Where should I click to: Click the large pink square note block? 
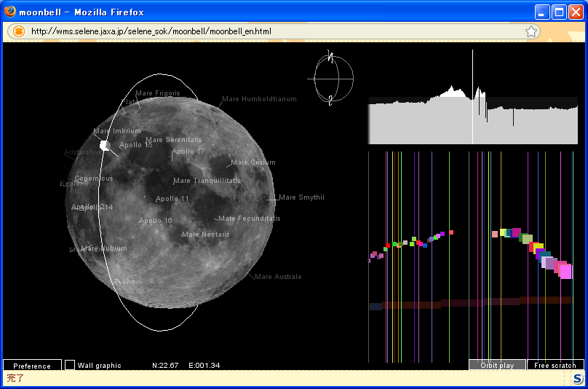(565, 272)
